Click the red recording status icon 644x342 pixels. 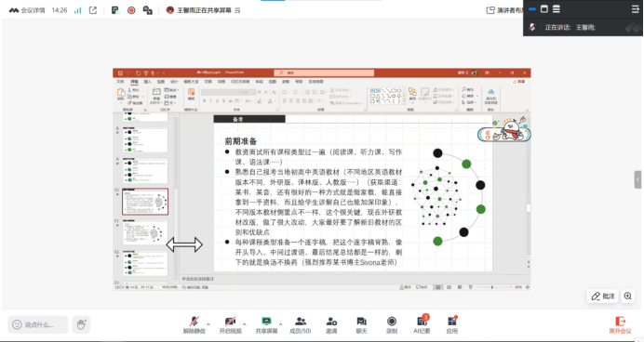pos(131,10)
